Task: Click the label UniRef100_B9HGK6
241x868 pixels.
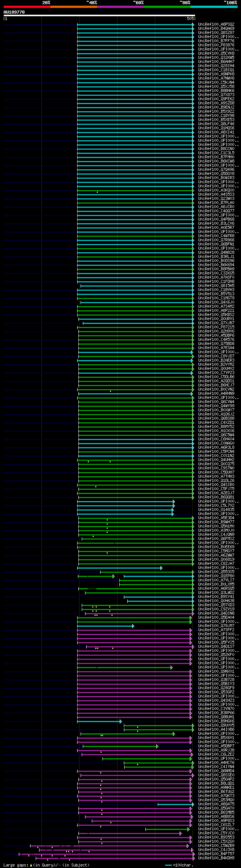Action: point(216,721)
